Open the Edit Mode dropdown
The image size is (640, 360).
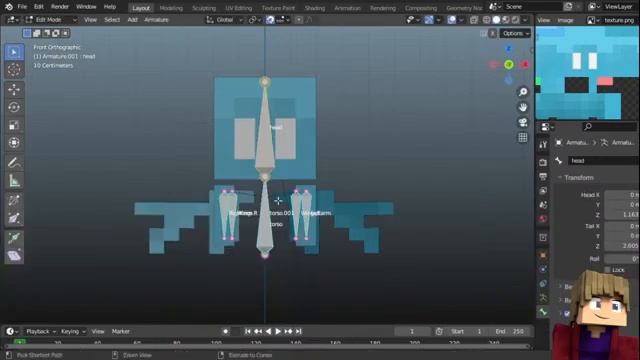(51, 20)
